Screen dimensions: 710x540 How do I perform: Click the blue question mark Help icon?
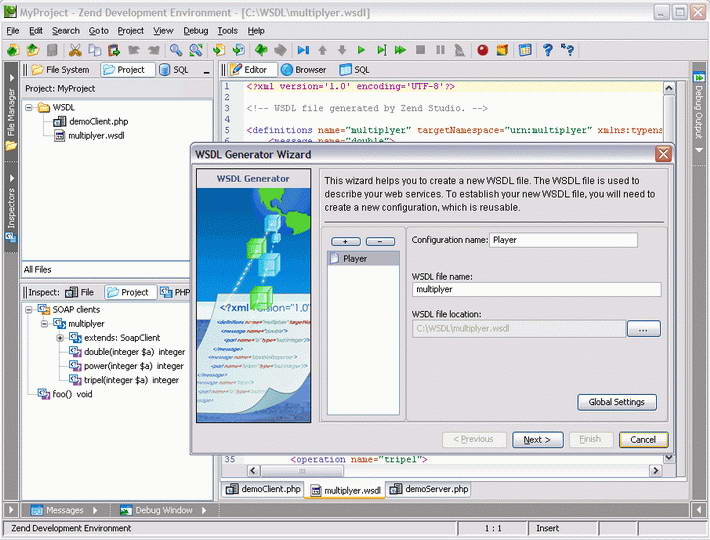547,50
